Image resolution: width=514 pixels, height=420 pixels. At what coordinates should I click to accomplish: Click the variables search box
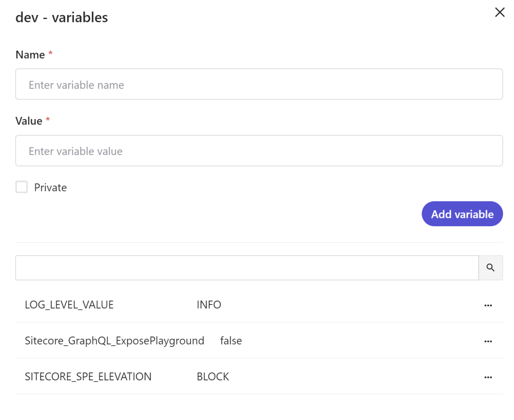click(x=247, y=268)
